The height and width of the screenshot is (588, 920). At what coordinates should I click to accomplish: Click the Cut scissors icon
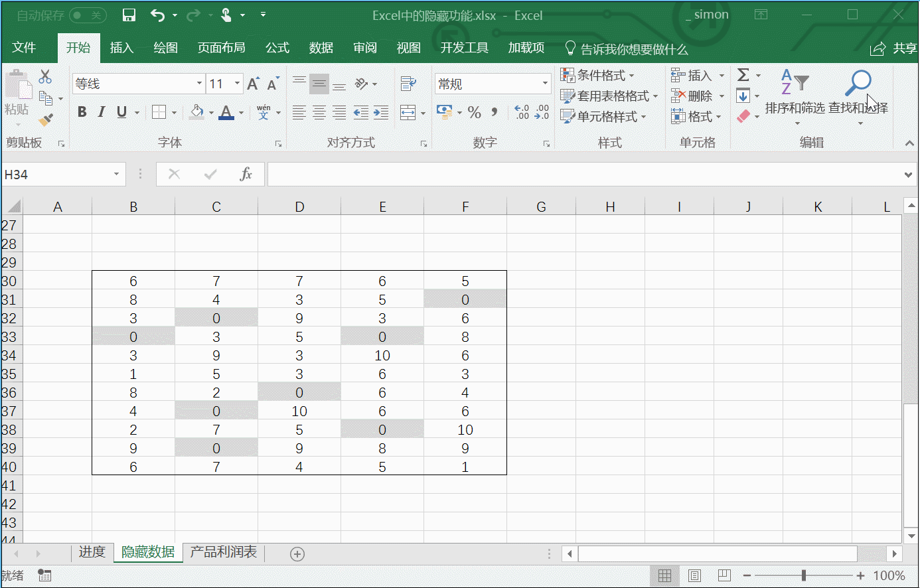click(x=45, y=76)
